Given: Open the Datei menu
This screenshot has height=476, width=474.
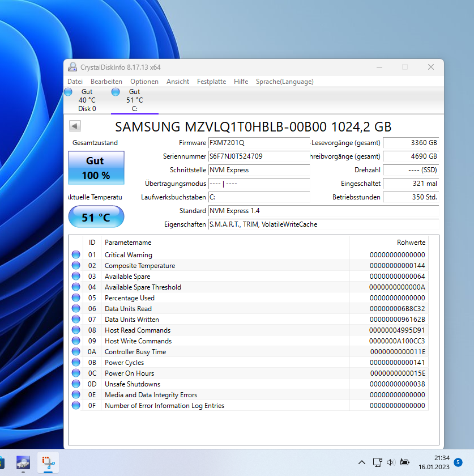Looking at the screenshot, I should (75, 82).
